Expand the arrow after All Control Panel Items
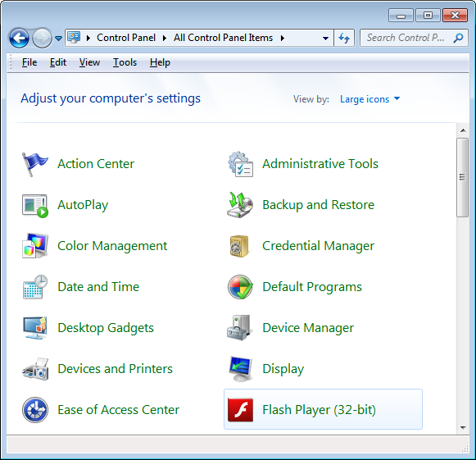This screenshot has width=476, height=460. (283, 38)
